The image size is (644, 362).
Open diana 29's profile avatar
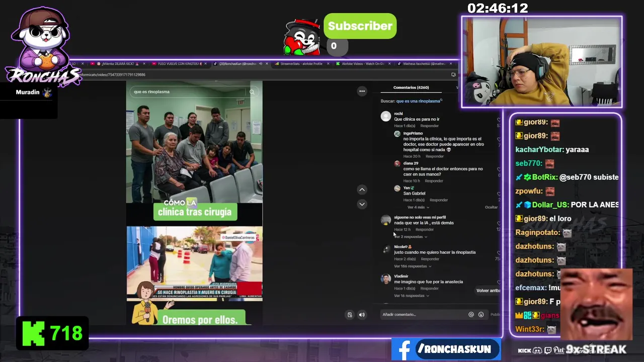pos(397,163)
